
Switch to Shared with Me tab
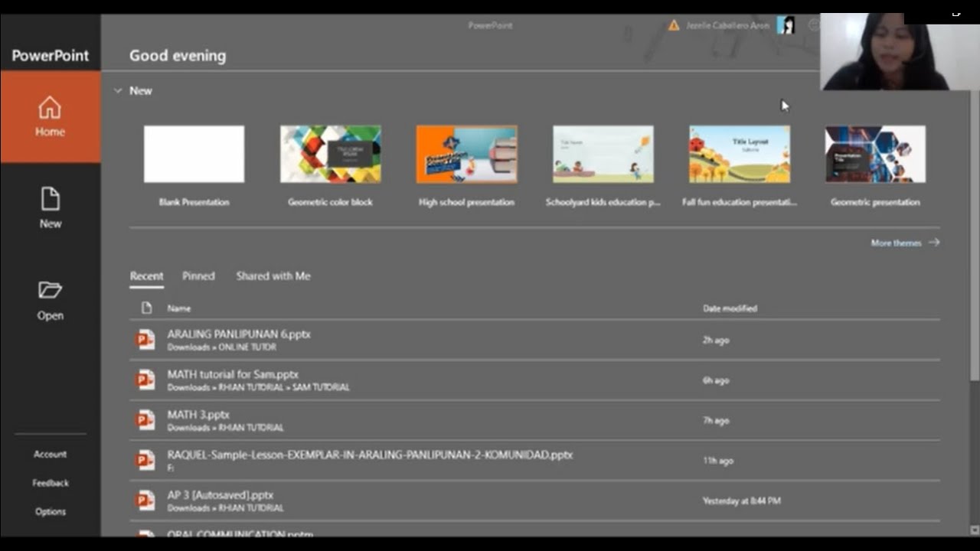click(x=273, y=275)
